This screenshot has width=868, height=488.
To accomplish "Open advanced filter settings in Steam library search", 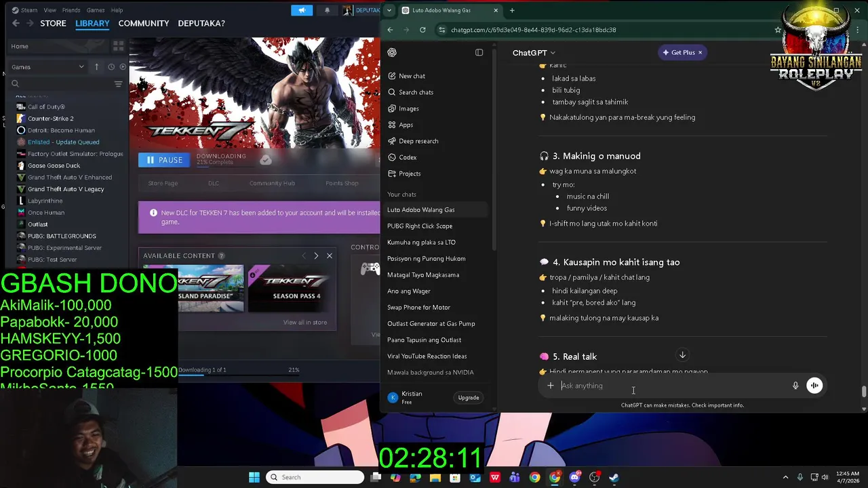I will (118, 84).
